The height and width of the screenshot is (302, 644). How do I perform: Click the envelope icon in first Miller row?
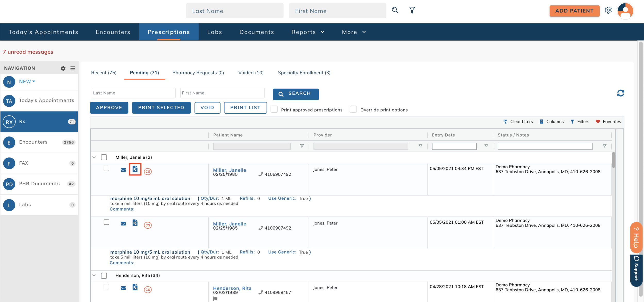[123, 170]
